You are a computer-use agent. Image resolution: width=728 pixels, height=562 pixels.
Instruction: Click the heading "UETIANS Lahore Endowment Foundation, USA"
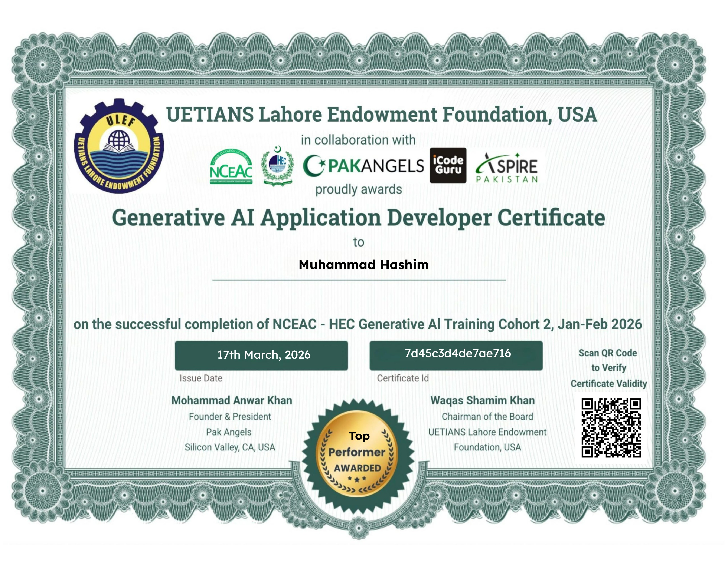[x=382, y=115]
